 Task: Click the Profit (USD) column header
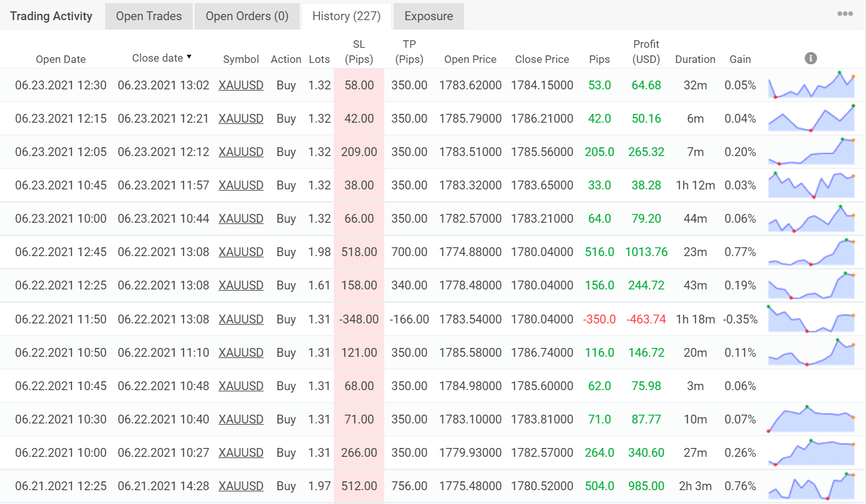646,52
